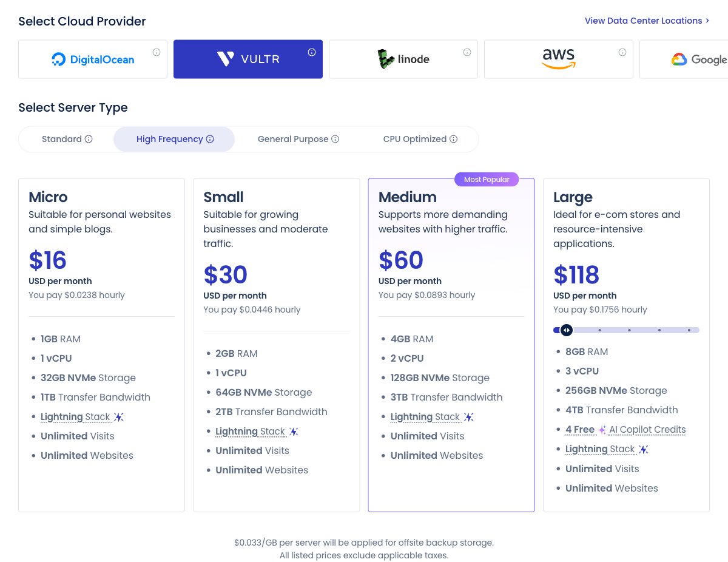
Task: Click the Medium plan heading
Action: 408,197
